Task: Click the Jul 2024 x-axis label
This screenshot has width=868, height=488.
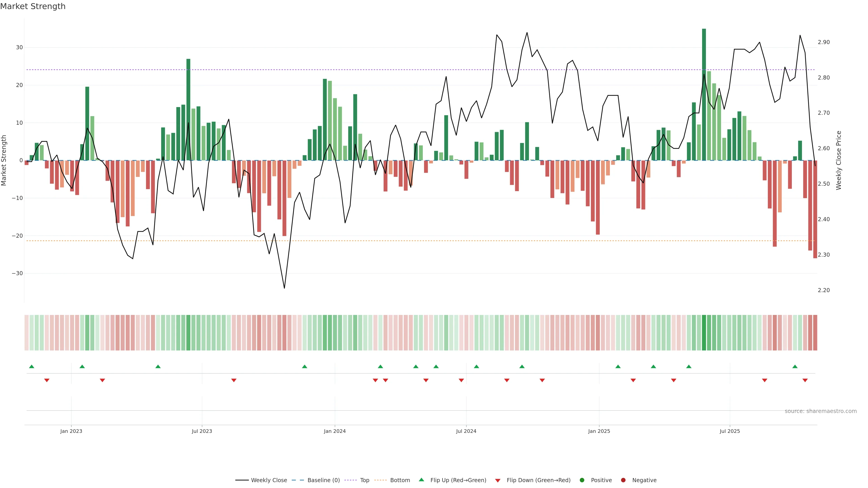Action: pos(466,431)
